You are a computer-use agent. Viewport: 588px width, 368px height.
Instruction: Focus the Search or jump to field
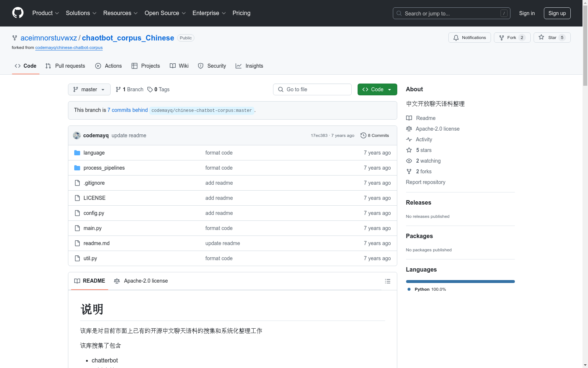coord(452,13)
